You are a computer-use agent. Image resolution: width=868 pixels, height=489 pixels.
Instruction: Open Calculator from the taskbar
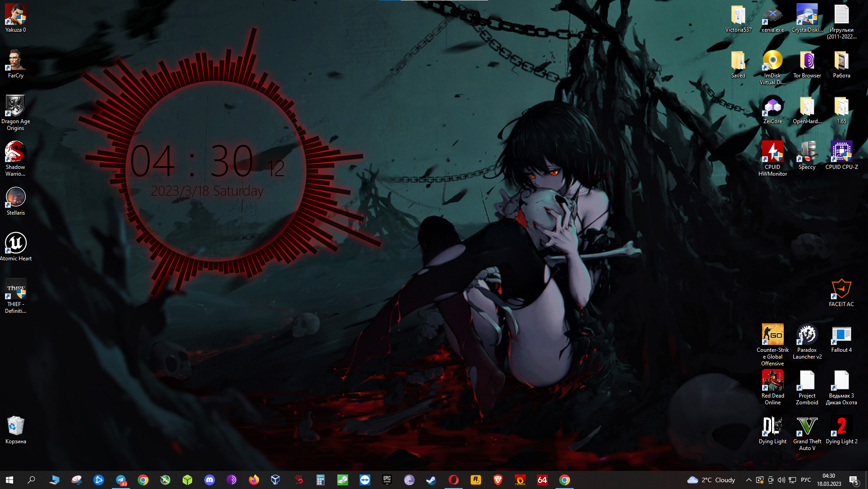click(321, 480)
